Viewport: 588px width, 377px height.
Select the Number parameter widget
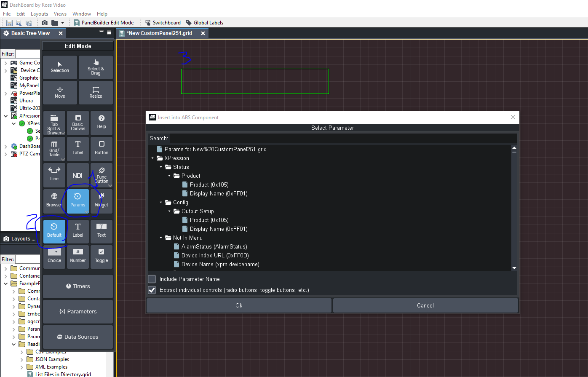pyautogui.click(x=78, y=256)
